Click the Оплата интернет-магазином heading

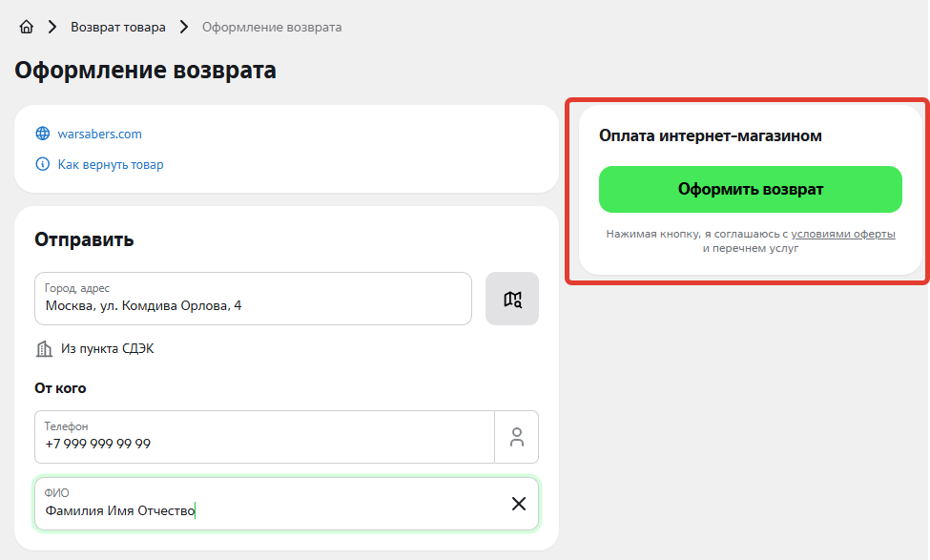[710, 135]
